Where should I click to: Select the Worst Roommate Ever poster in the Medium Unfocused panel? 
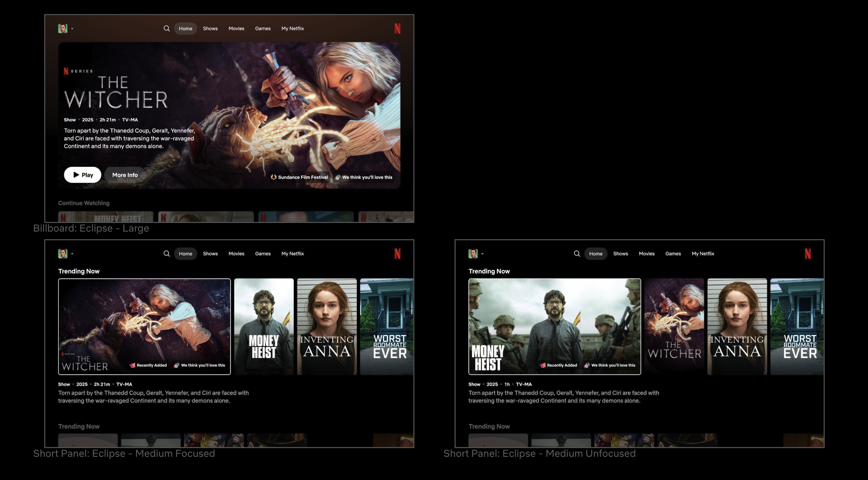click(797, 327)
